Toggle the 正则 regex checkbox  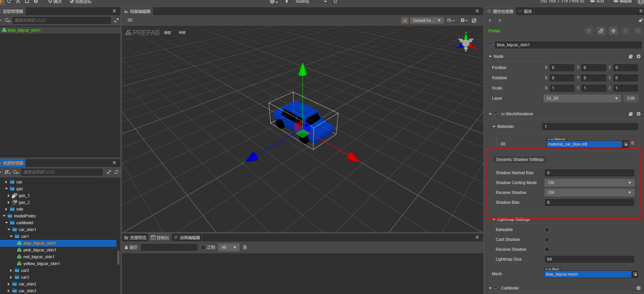coord(203,247)
